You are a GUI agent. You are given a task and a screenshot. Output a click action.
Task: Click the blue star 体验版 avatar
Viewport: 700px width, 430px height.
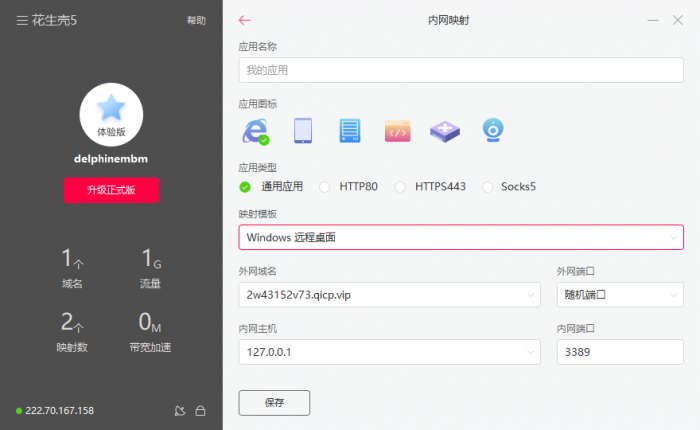tap(111, 115)
